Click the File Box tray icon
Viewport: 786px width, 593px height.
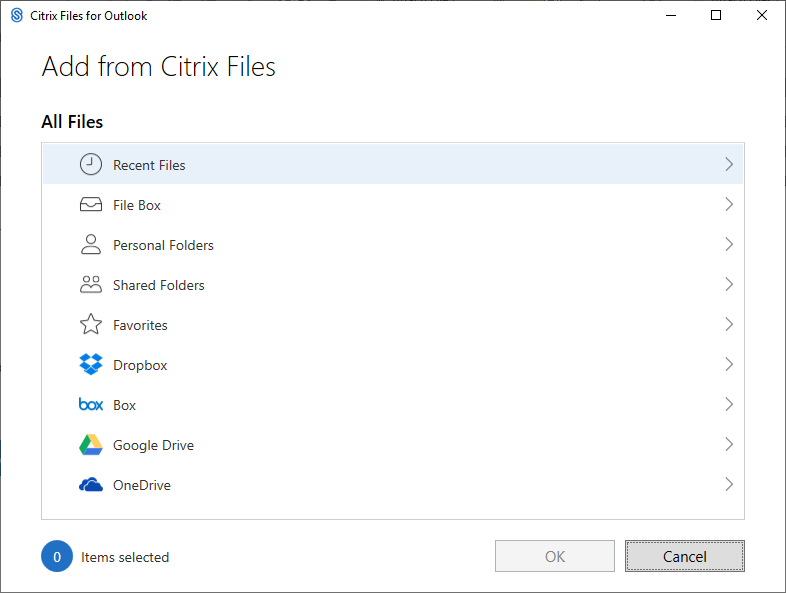pos(91,205)
